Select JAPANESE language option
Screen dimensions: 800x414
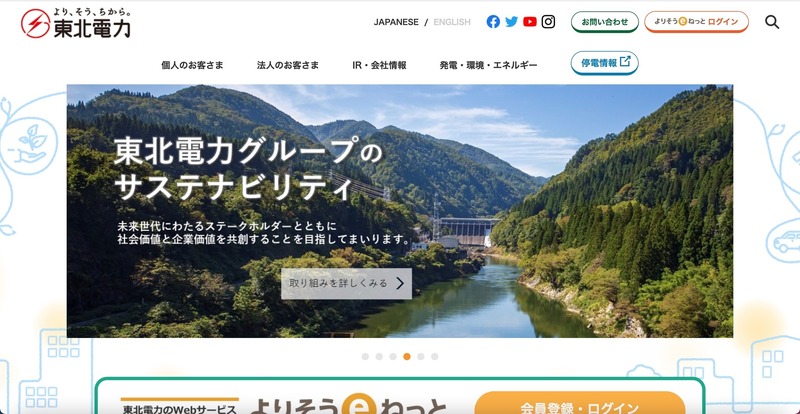click(396, 22)
